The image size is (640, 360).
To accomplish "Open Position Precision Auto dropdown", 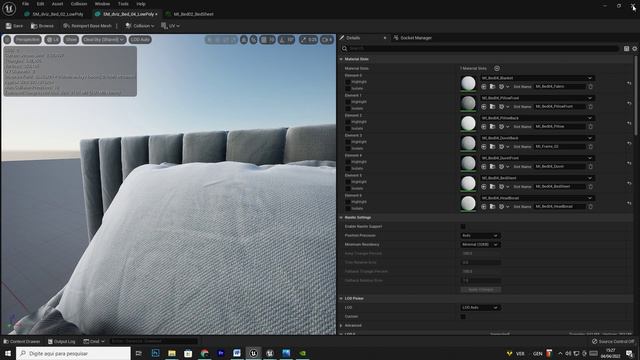I will [x=480, y=236].
